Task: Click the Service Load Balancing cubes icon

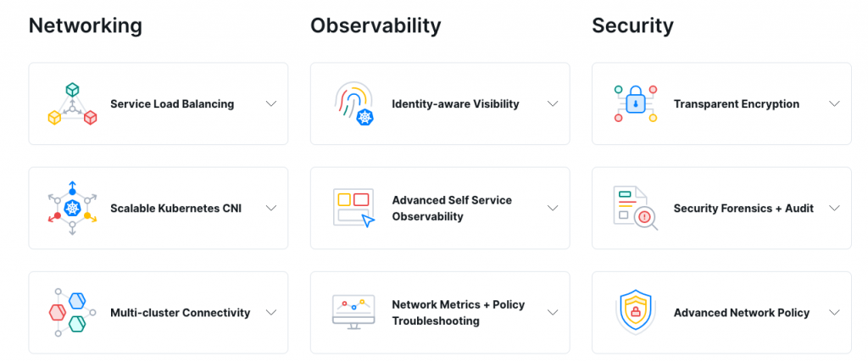Action: click(72, 103)
